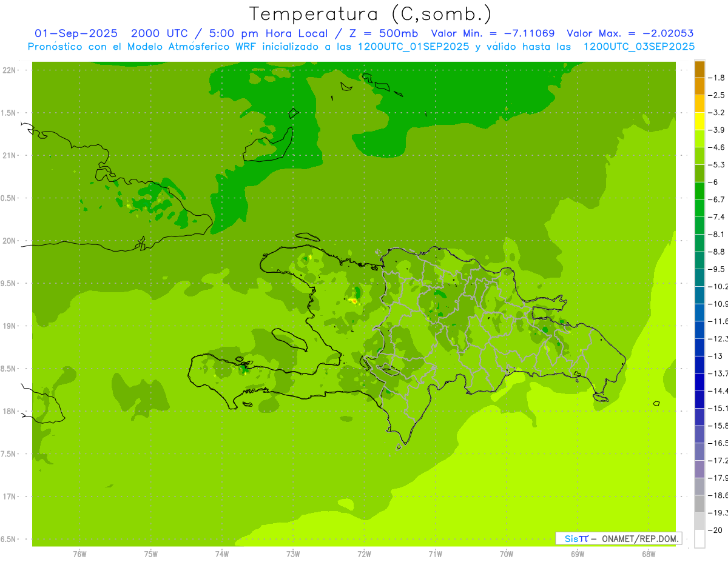
Task: Select the gray swatch between -18.6 and -19.3
Action: click(699, 504)
